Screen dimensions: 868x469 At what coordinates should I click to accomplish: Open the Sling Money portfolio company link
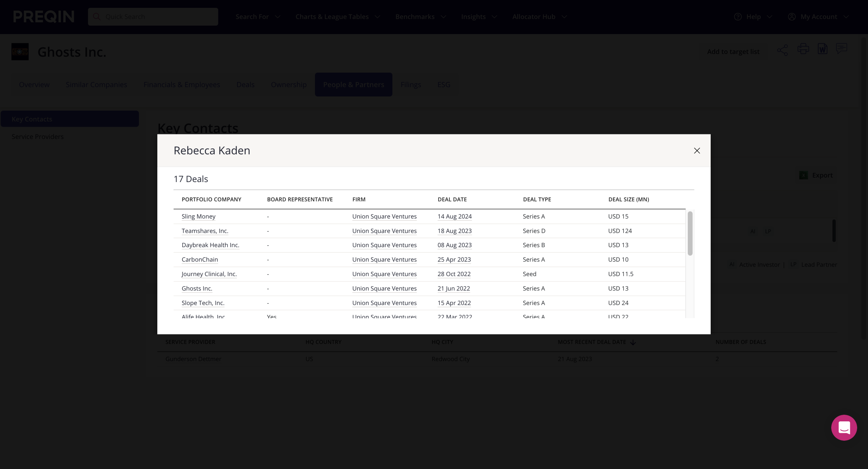coord(199,216)
